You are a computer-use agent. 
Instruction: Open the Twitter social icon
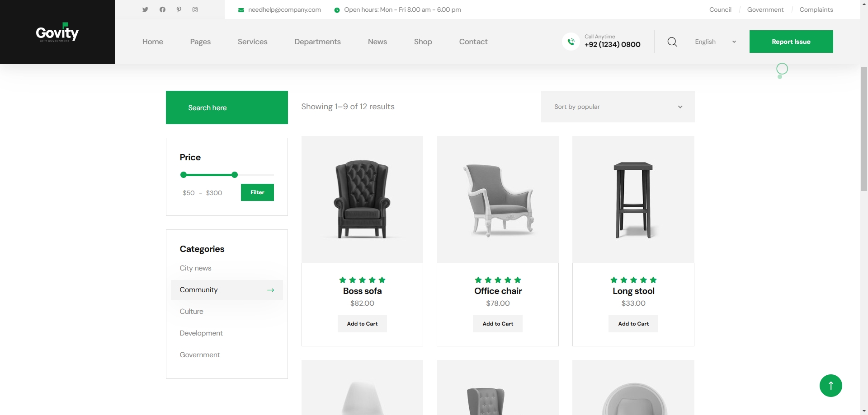point(145,9)
